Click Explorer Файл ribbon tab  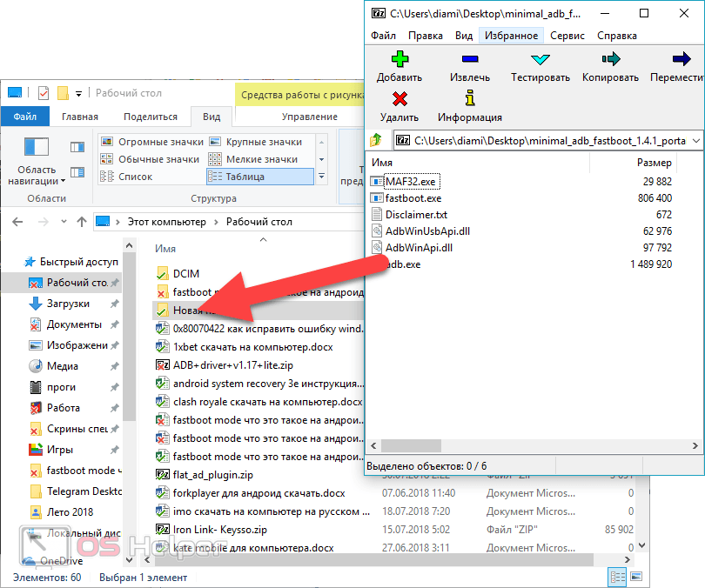coord(24,117)
